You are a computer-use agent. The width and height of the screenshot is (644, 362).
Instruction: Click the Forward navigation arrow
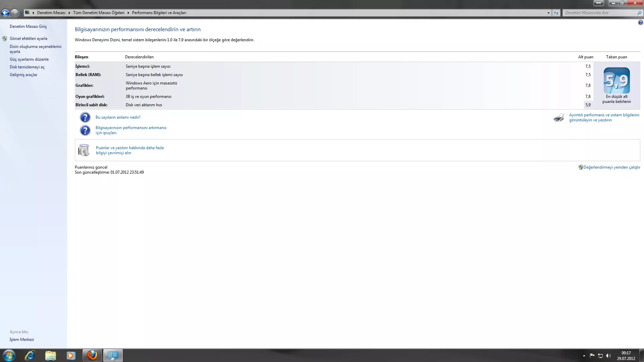pos(14,13)
